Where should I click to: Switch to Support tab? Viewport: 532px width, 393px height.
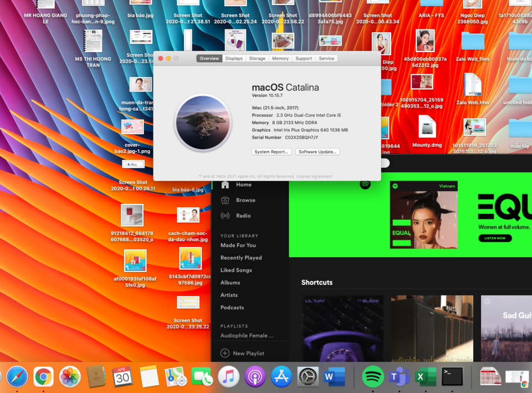click(x=304, y=58)
